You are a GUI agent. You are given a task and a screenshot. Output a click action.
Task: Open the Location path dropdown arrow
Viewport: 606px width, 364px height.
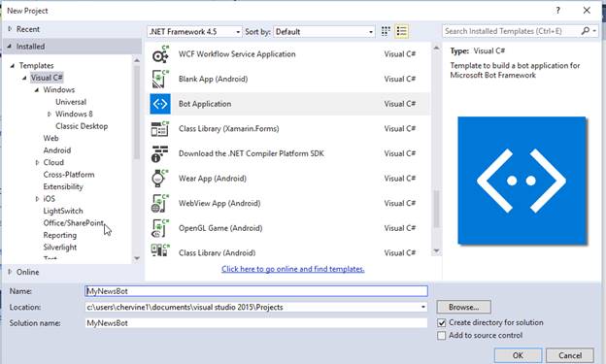tap(423, 307)
